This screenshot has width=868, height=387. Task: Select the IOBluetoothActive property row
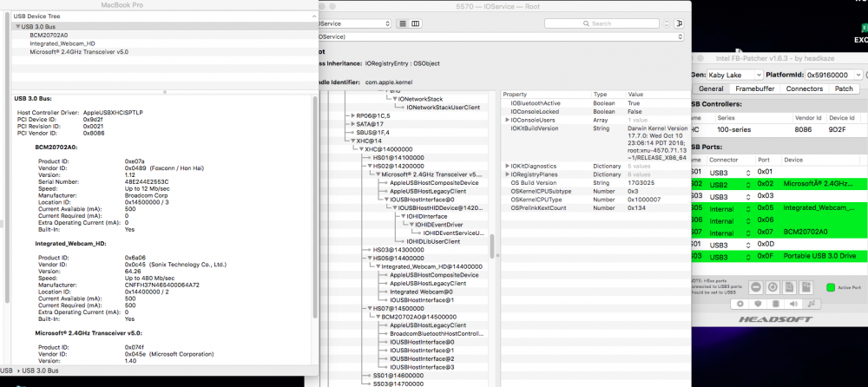tap(594, 103)
